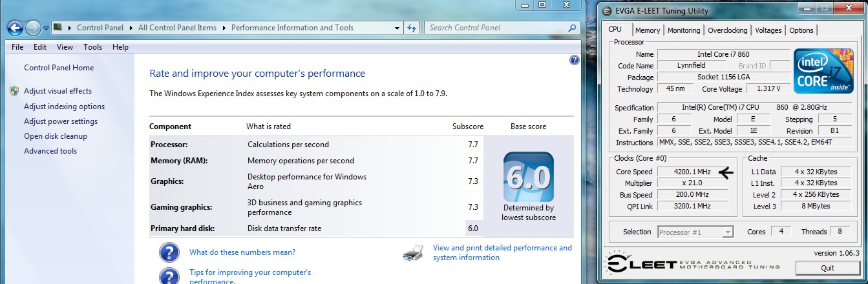The width and height of the screenshot is (868, 284).
Task: Click the Technology 45 nm value
Action: (x=675, y=89)
